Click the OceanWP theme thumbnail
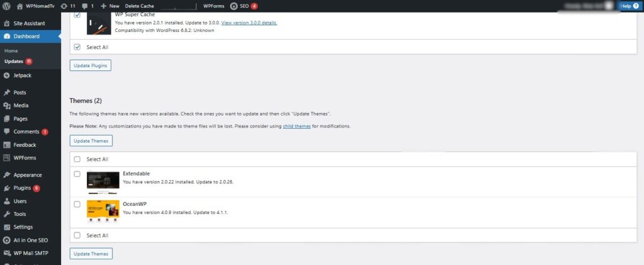This screenshot has width=644, height=265. coord(103,212)
